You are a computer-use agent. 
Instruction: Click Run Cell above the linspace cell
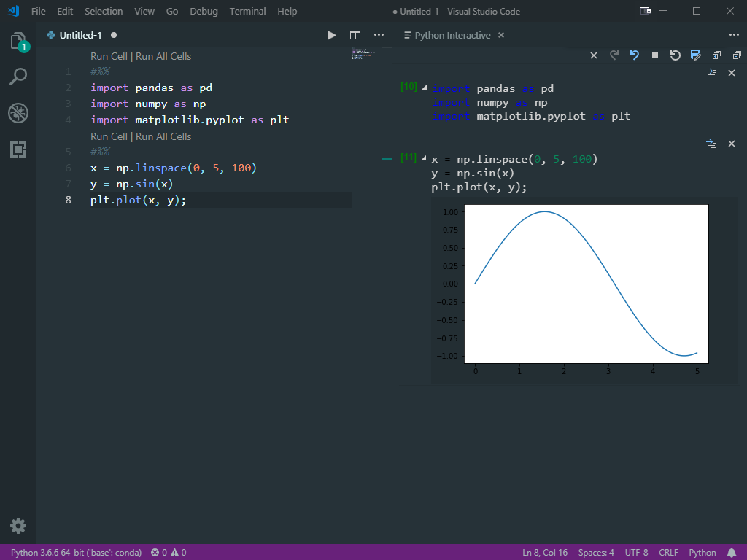tap(109, 136)
